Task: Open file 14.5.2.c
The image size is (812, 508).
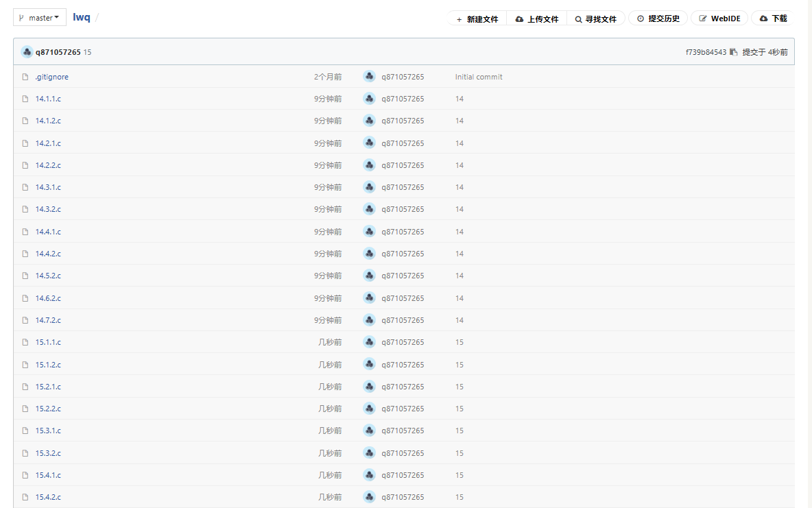Action: click(x=48, y=276)
